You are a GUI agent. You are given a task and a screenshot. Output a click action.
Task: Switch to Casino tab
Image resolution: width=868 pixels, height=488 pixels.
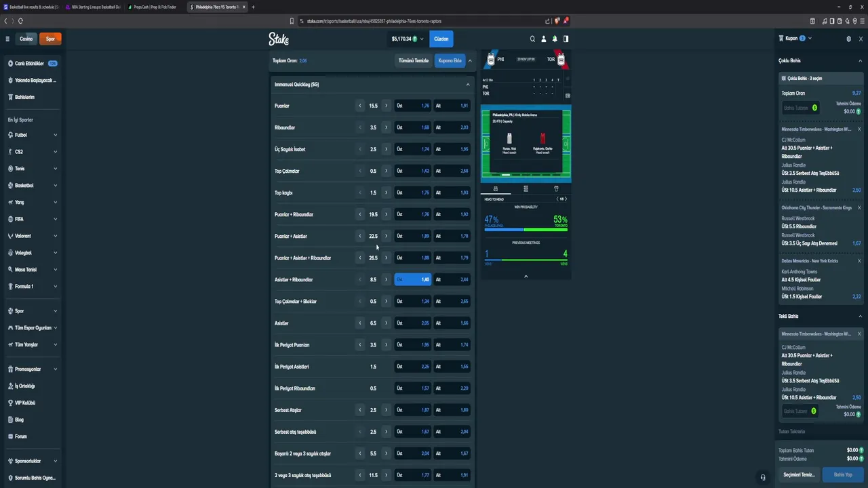click(26, 39)
